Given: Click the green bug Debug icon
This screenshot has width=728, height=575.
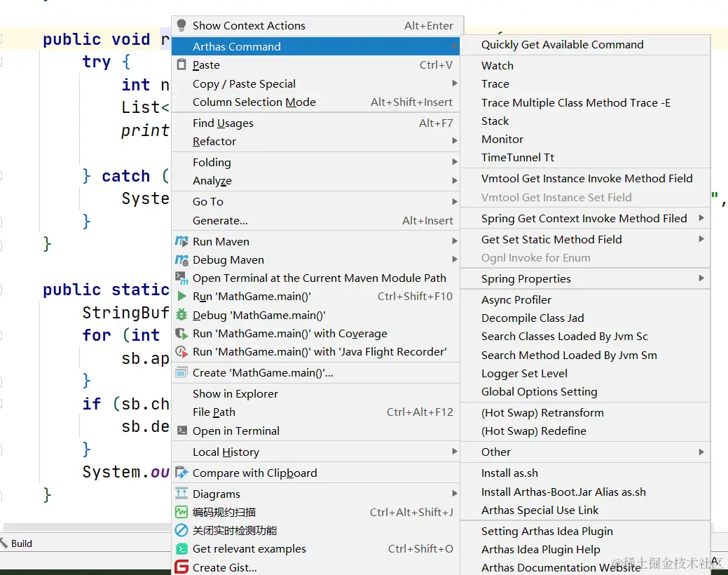Looking at the screenshot, I should [x=181, y=315].
